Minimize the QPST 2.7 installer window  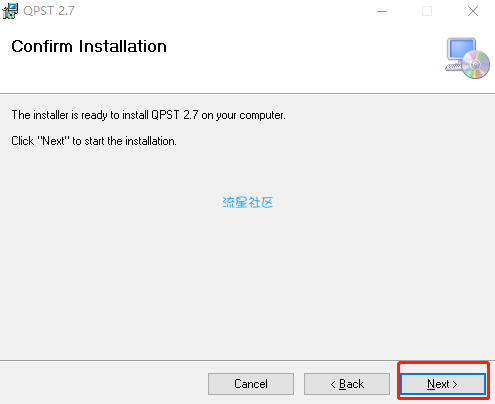[382, 11]
